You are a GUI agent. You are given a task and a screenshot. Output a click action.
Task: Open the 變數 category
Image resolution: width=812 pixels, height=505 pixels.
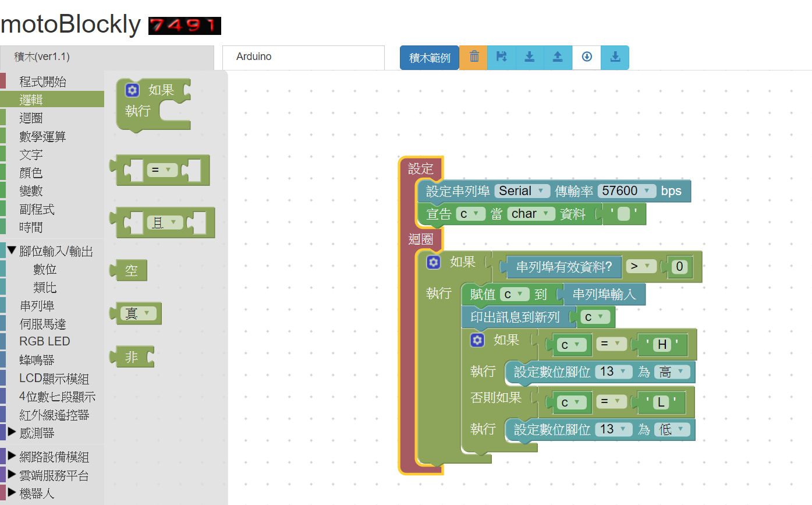[x=52, y=190]
